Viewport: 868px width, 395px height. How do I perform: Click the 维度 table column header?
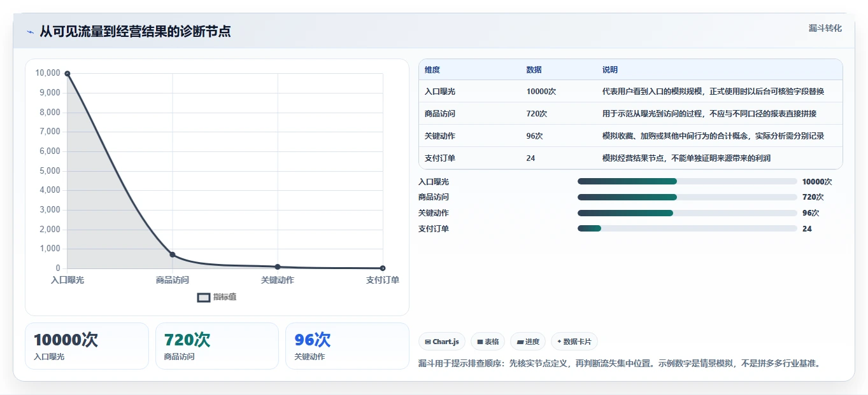[432, 69]
